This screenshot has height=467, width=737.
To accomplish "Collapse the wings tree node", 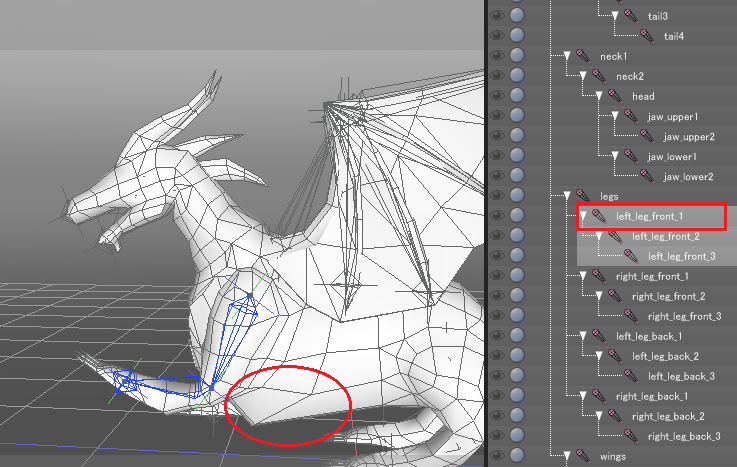I will [x=567, y=455].
